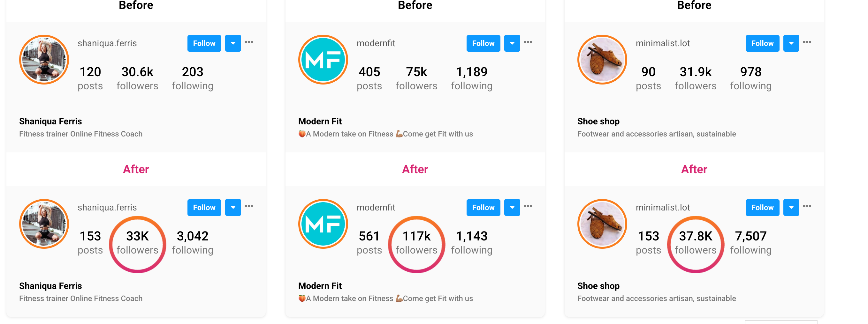Open three-dot options on minimalist.lot Before card

[x=807, y=42]
